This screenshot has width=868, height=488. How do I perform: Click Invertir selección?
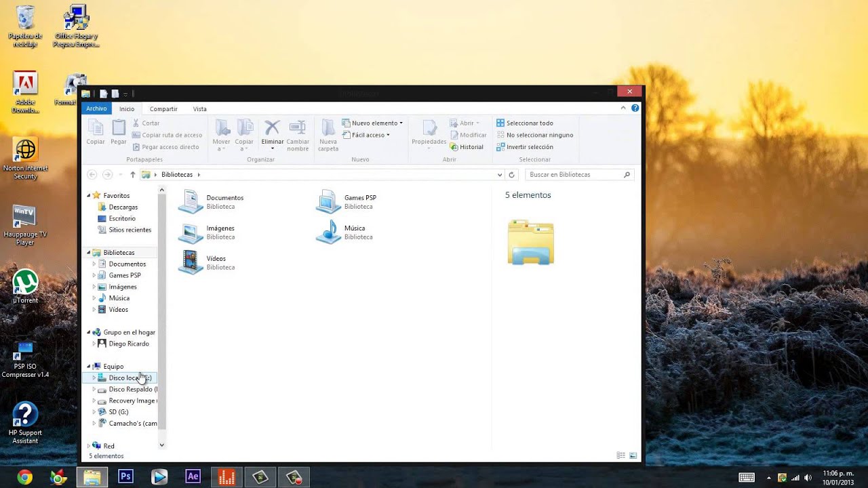525,146
